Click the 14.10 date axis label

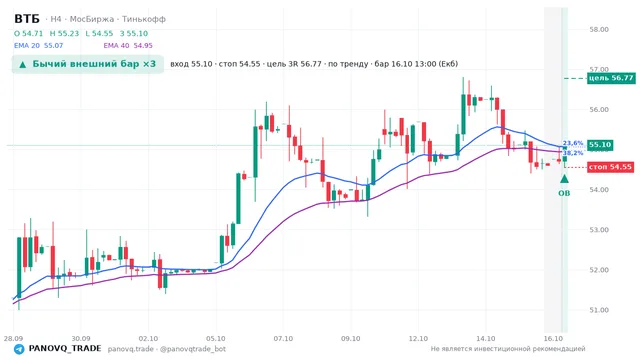pyautogui.click(x=486, y=339)
